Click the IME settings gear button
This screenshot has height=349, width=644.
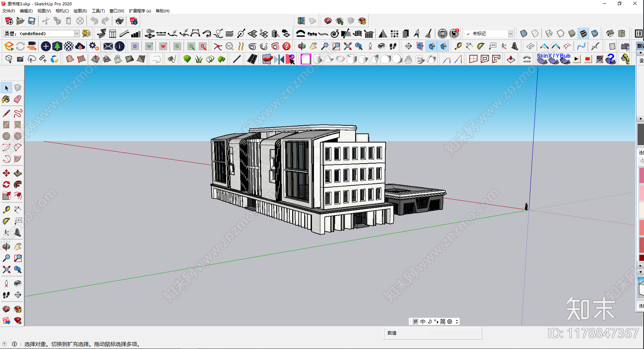click(450, 322)
